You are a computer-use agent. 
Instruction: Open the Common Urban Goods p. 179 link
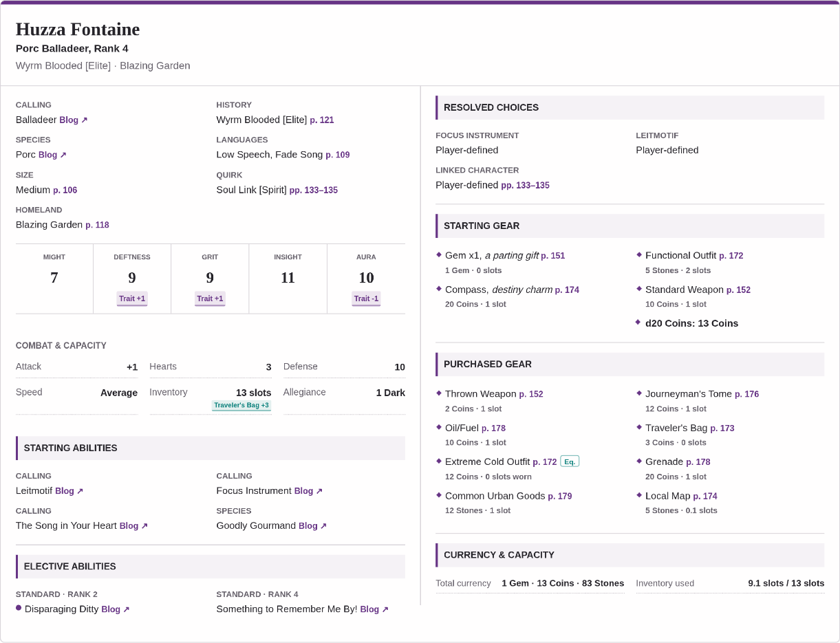[560, 497]
